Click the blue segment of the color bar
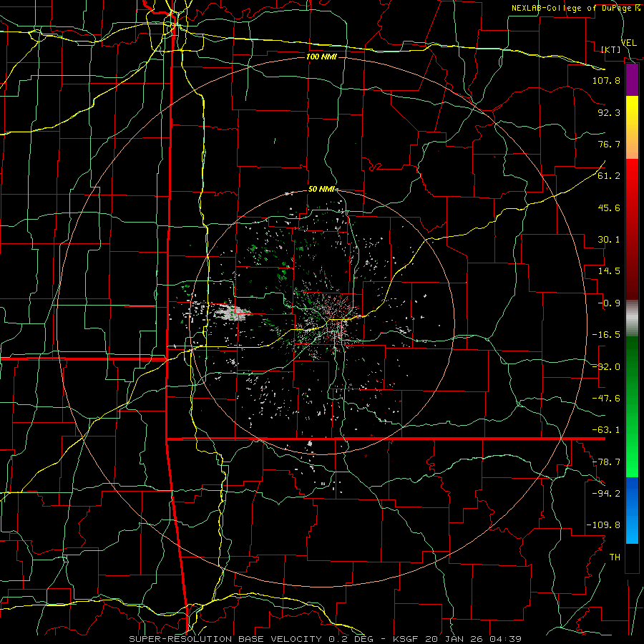The height and width of the screenshot is (644, 644). pyautogui.click(x=632, y=510)
